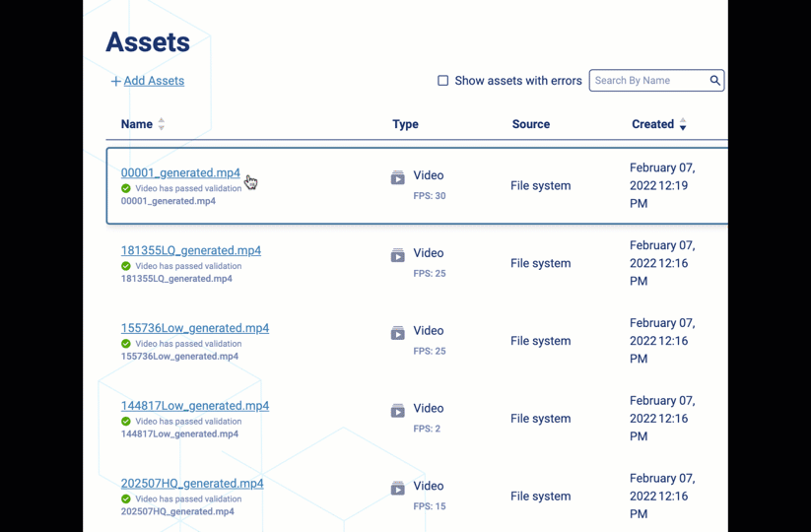The image size is (811, 532).
Task: Open the 00001_generated.mp4 asset link
Action: [180, 172]
